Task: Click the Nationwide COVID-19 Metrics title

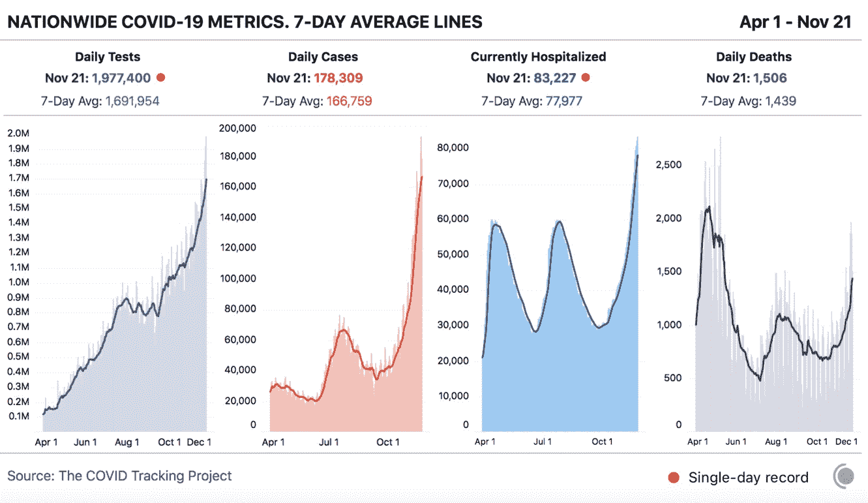Action: [245, 22]
